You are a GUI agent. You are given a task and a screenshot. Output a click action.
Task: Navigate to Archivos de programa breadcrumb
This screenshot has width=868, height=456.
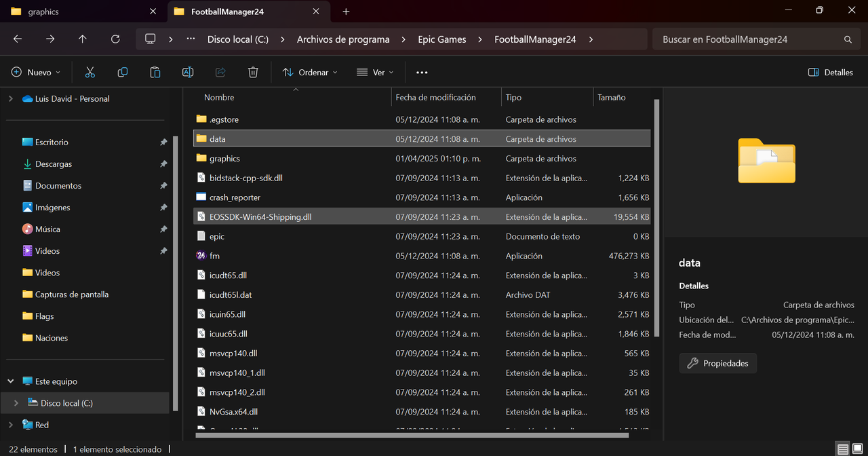coord(343,39)
